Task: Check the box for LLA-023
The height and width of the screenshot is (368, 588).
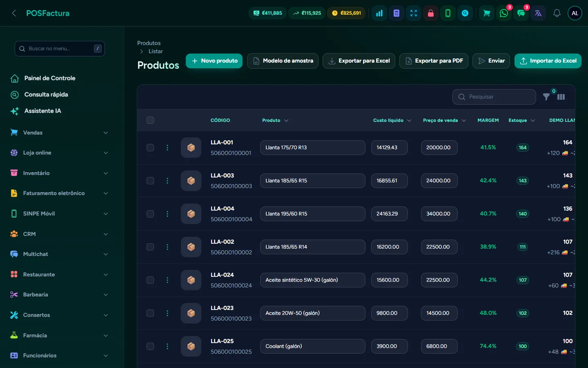Action: tap(150, 313)
